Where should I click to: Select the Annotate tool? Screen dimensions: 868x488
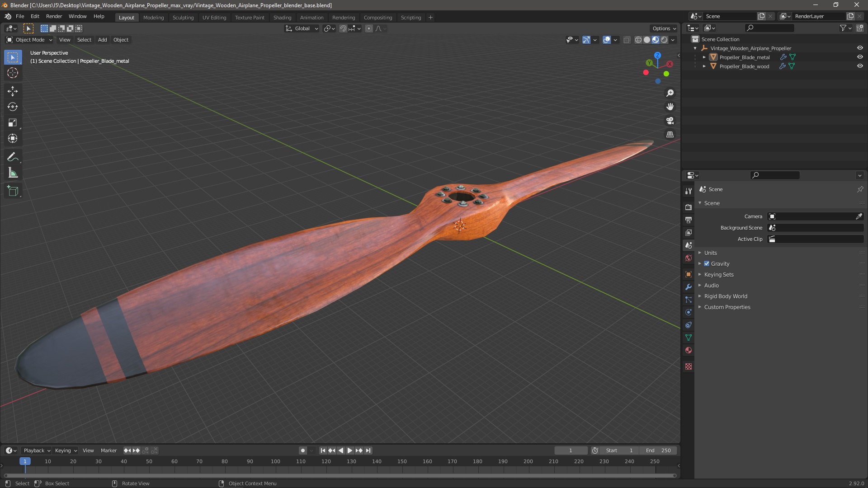point(13,157)
